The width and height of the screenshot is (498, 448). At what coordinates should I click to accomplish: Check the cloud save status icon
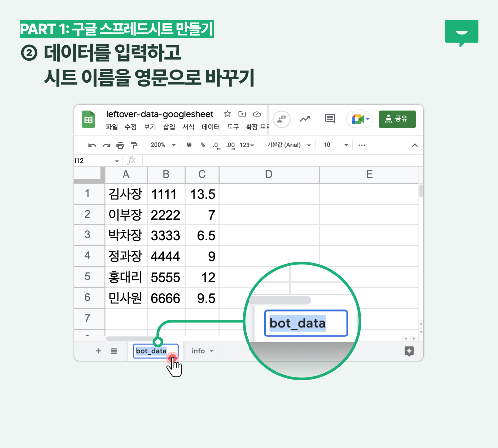257,114
